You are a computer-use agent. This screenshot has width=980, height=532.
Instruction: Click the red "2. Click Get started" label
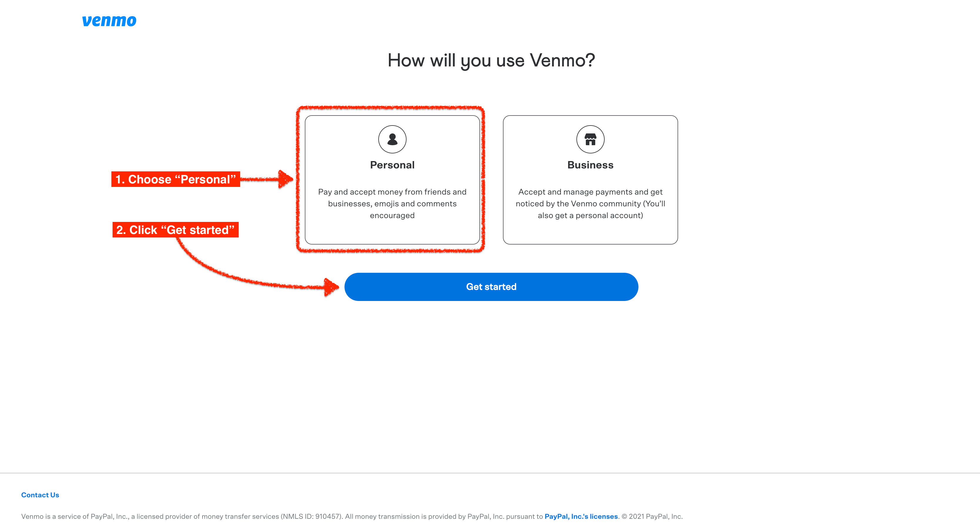coord(175,230)
